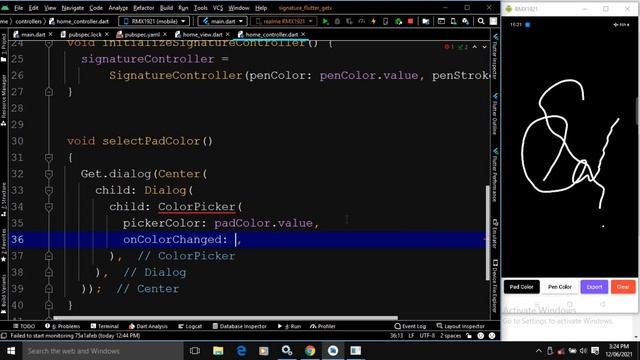This screenshot has width=640, height=360.
Task: Tap purple Export button on phone screen
Action: 594,287
